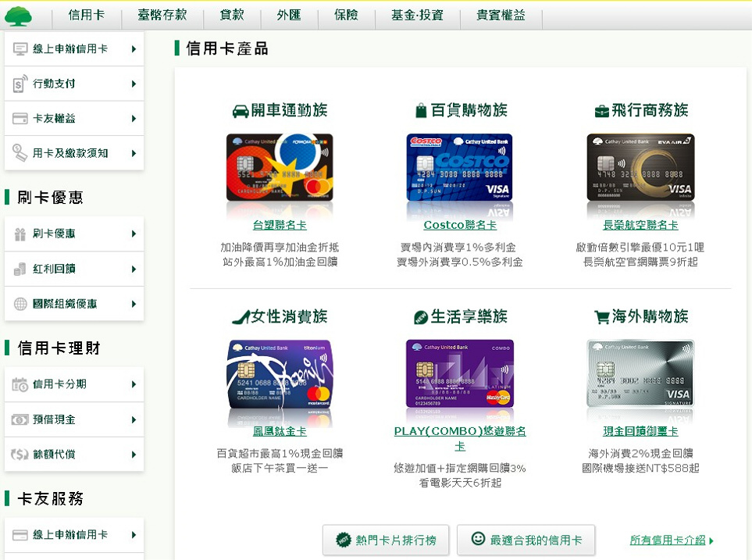Image resolution: width=752 pixels, height=560 pixels.
Task: Click the arrow after 所有信用卡介紹
Action: pyautogui.click(x=711, y=540)
